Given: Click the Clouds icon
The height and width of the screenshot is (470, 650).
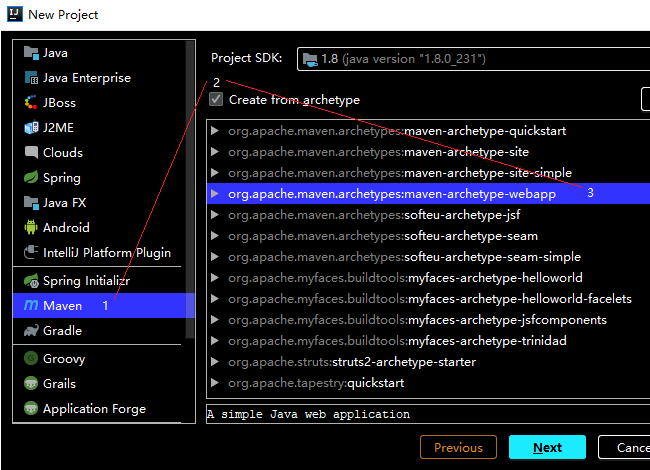Looking at the screenshot, I should click(x=31, y=152).
